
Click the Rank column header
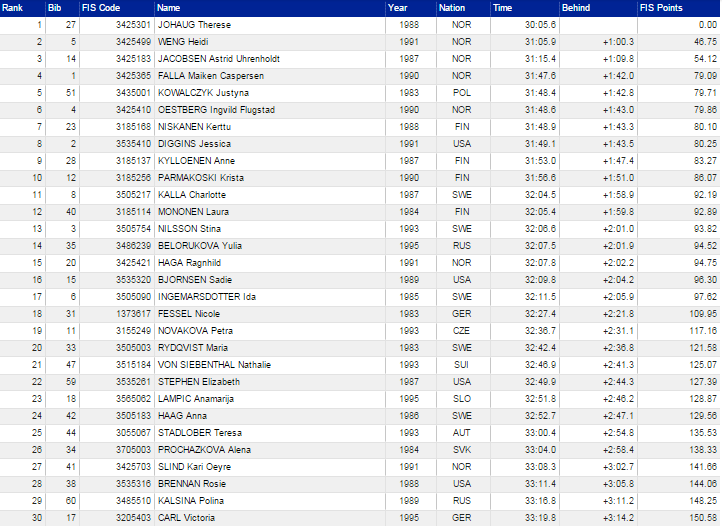pyautogui.click(x=12, y=8)
